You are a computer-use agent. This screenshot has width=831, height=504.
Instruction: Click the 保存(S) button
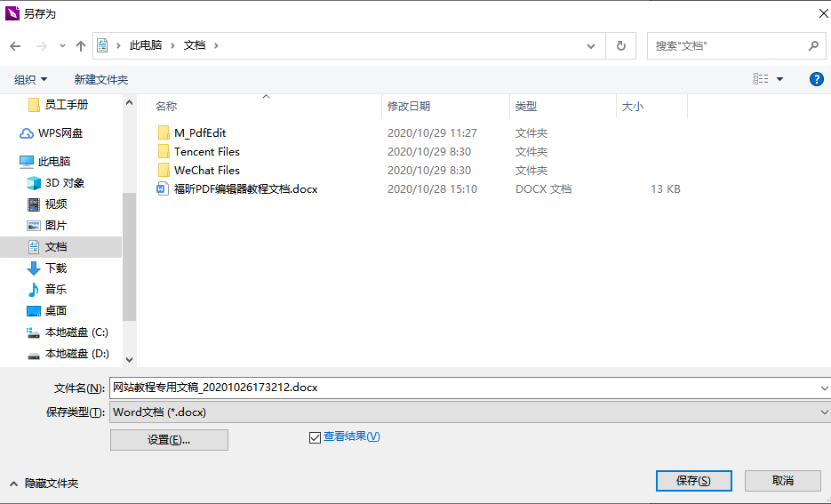694,481
